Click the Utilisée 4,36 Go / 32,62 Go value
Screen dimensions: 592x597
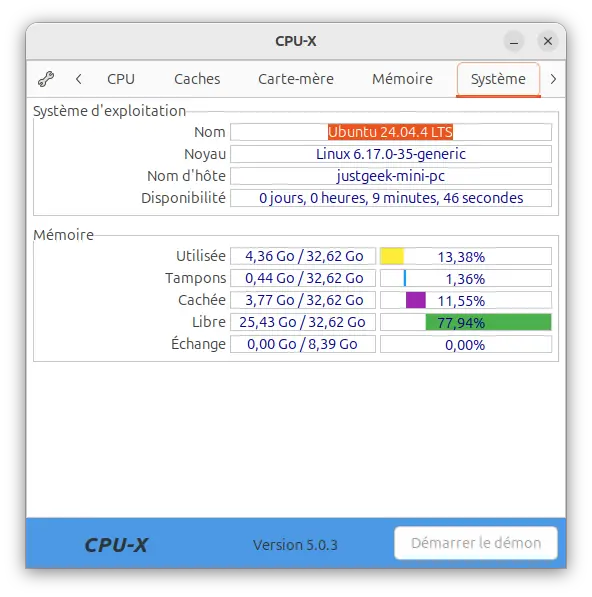point(303,256)
